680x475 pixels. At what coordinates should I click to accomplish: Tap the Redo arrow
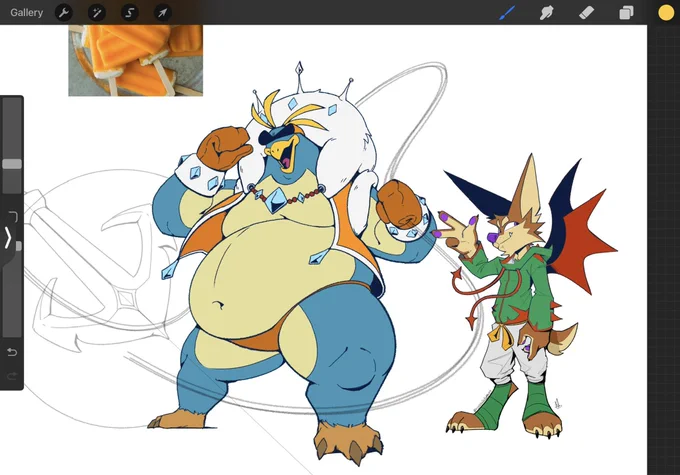[12, 376]
